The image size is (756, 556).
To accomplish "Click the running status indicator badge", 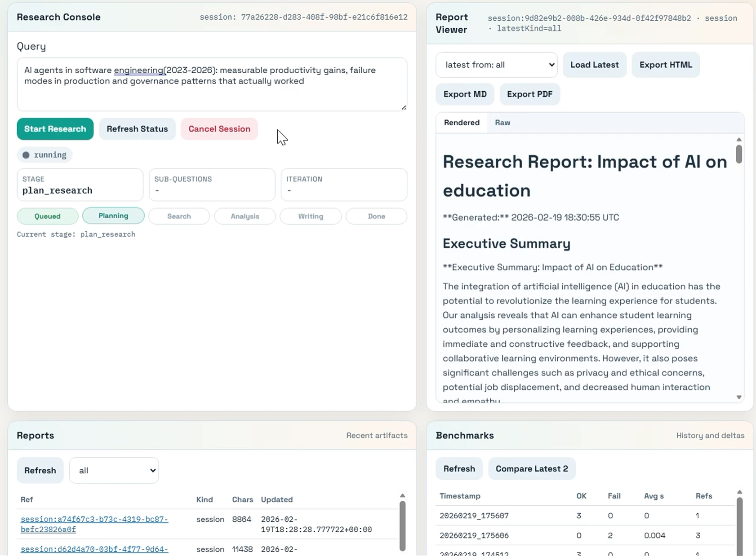I will tap(44, 155).
